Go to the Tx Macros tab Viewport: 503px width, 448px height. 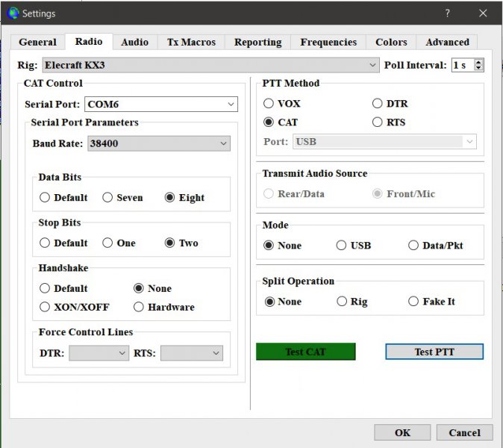point(191,43)
